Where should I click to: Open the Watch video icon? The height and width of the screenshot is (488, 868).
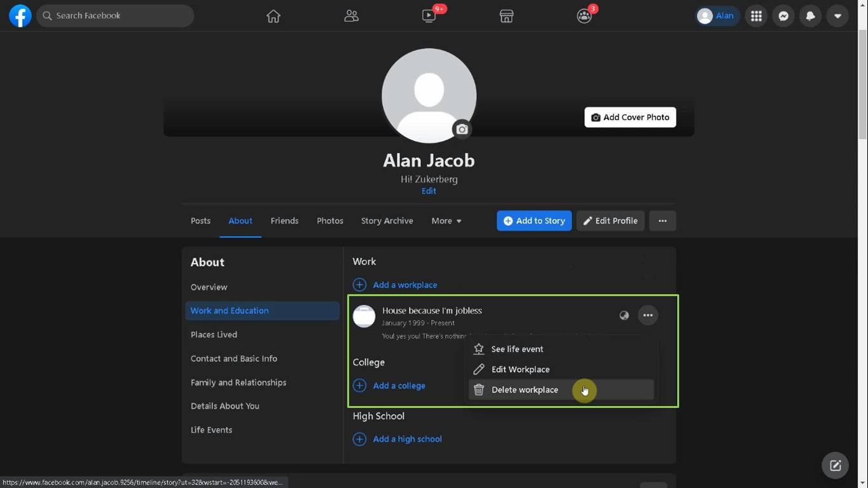click(429, 16)
